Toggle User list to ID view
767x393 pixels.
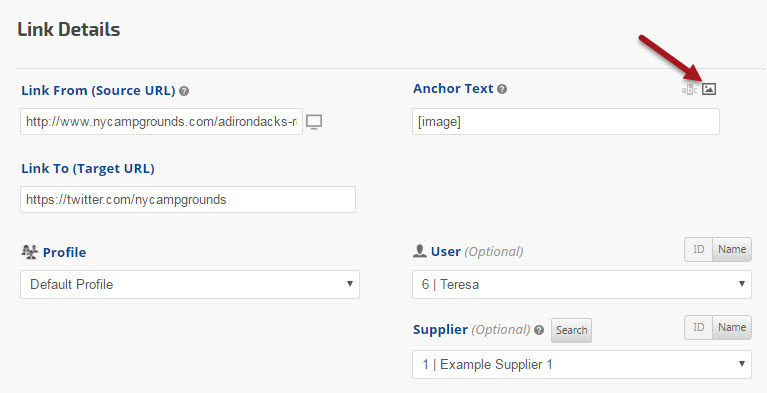(x=699, y=250)
